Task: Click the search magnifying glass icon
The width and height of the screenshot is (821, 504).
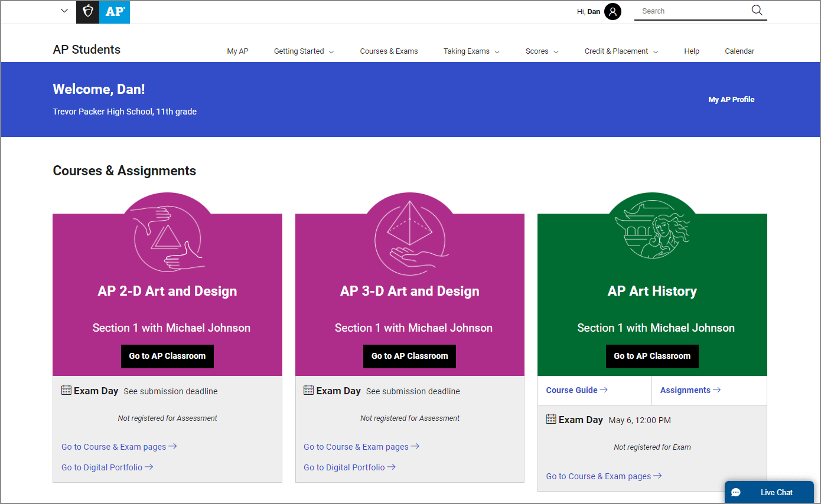Action: 757,10
